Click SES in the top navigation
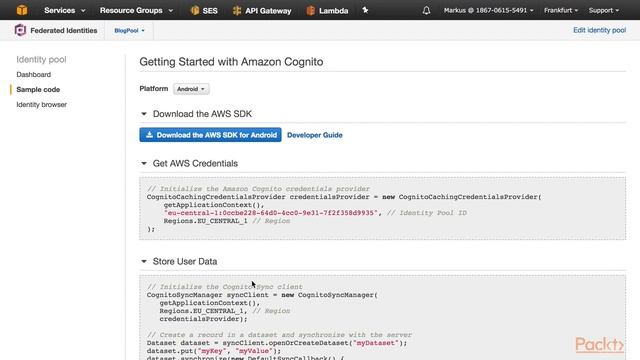The height and width of the screenshot is (360, 640). 210,11
